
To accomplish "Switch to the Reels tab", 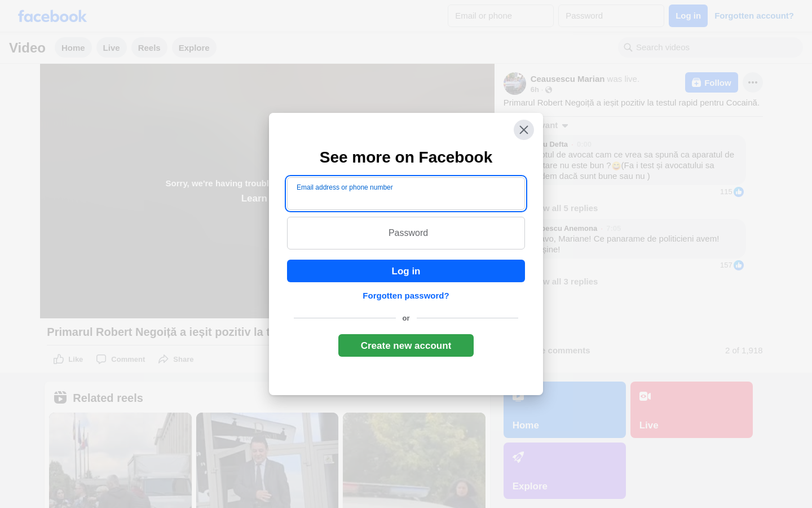I will tap(149, 48).
